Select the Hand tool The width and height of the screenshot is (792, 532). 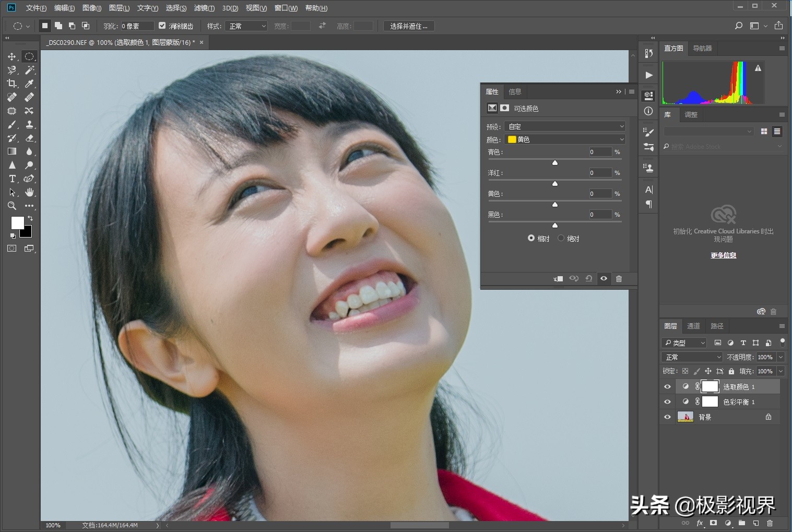click(29, 192)
